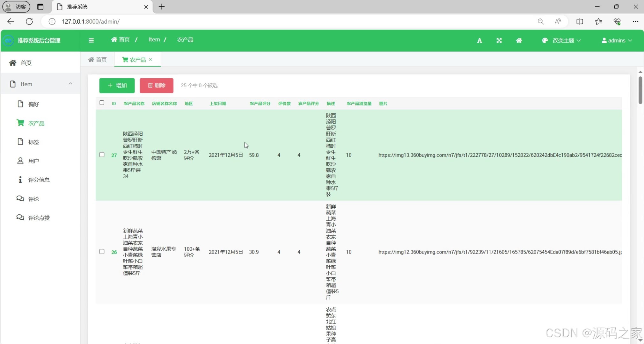This screenshot has height=344, width=644.
Task: Click the vertical page scrollbar thumb
Action: [640, 90]
